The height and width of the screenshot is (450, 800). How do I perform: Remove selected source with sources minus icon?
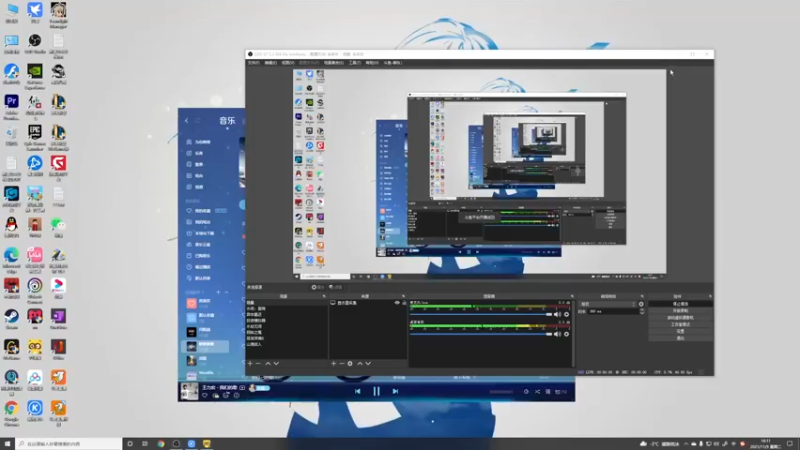[x=341, y=363]
